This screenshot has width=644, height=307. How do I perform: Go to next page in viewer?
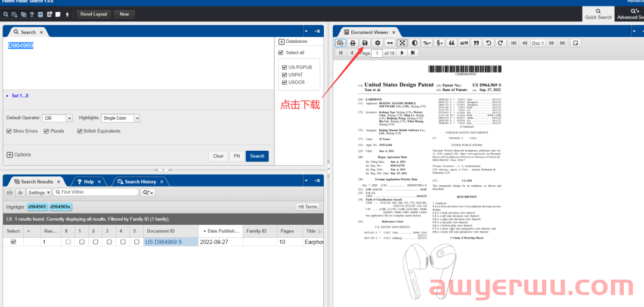pos(402,53)
